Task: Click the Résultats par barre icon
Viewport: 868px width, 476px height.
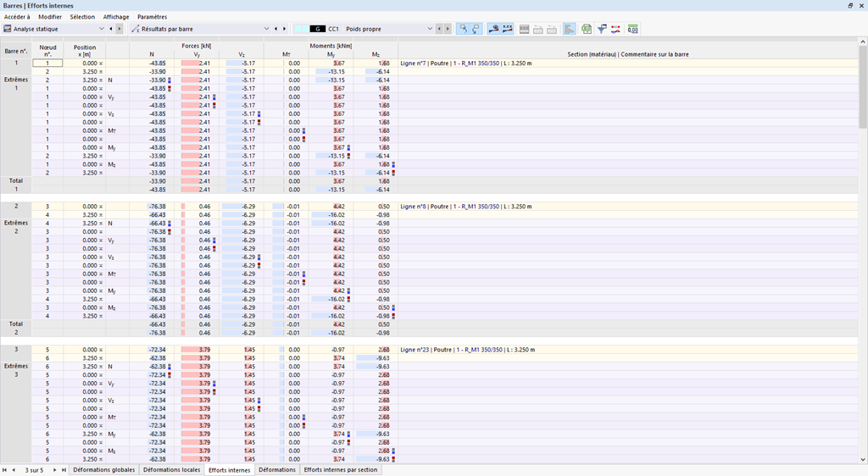Action: click(135, 29)
